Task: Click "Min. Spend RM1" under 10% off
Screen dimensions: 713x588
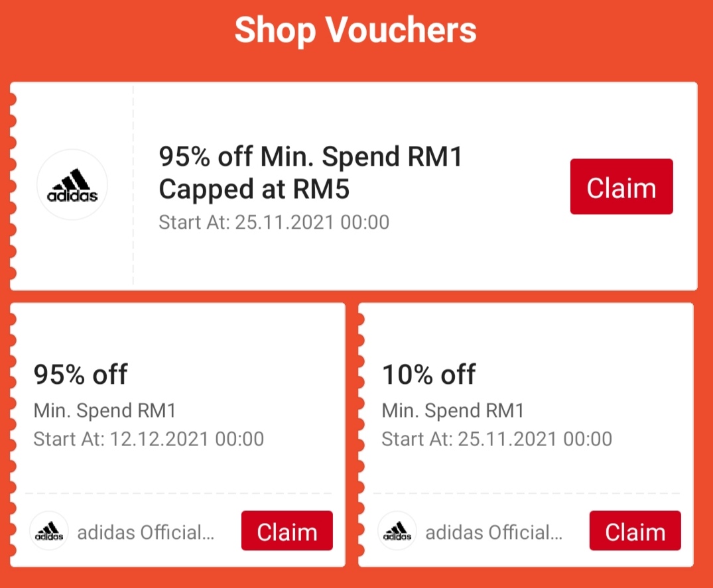Action: [x=453, y=411]
